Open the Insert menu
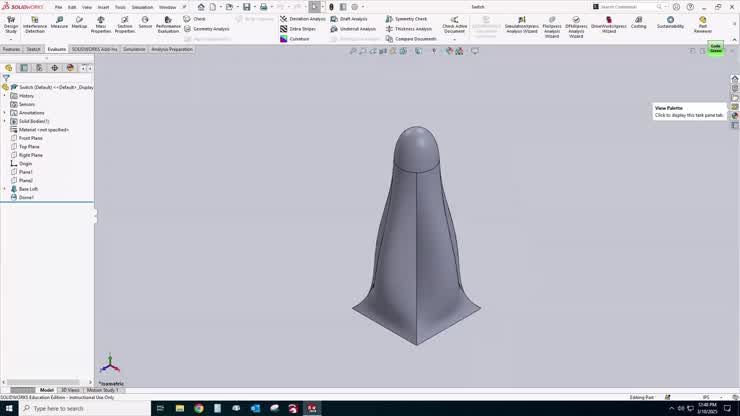The height and width of the screenshot is (416, 740). [103, 7]
